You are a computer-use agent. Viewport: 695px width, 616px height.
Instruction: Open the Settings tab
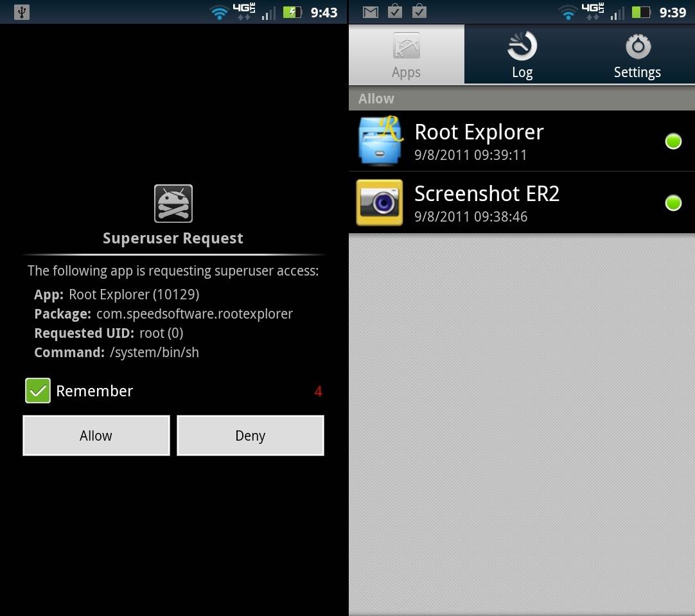pyautogui.click(x=637, y=55)
